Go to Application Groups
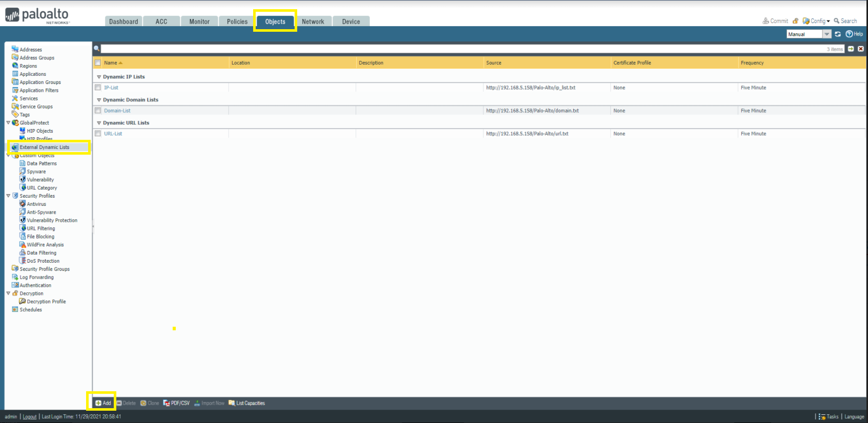868x423 pixels. (x=40, y=82)
